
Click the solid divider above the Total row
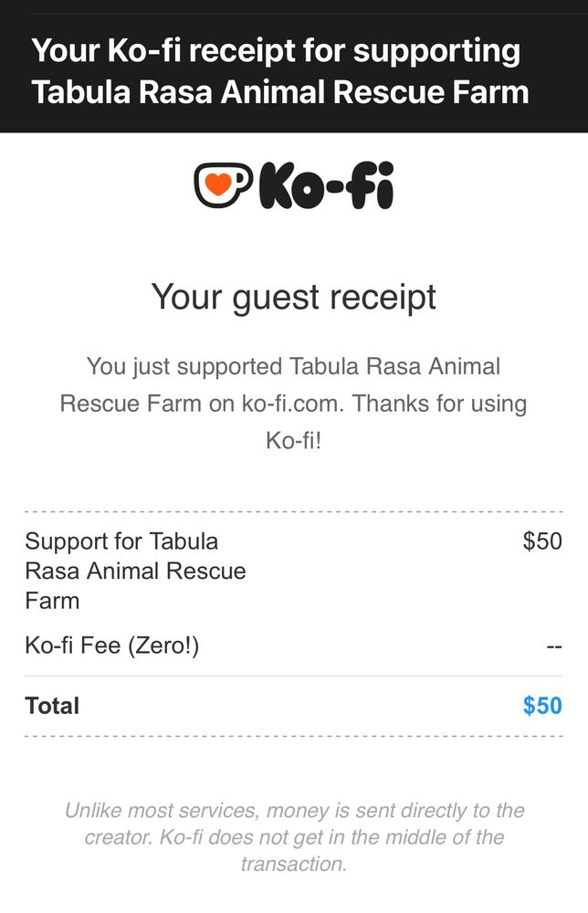click(x=293, y=676)
